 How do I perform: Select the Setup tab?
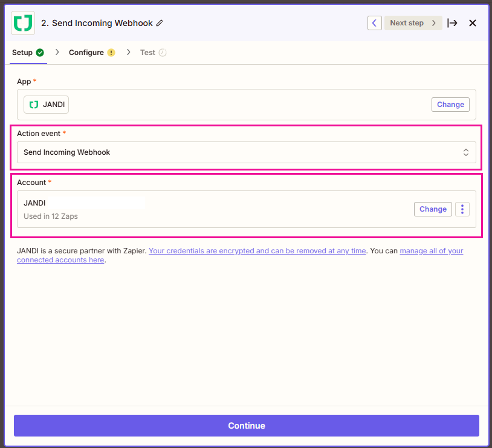22,53
